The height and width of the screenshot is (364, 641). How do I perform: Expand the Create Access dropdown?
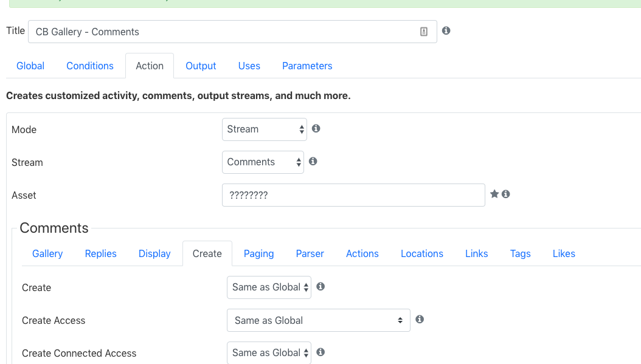(319, 320)
